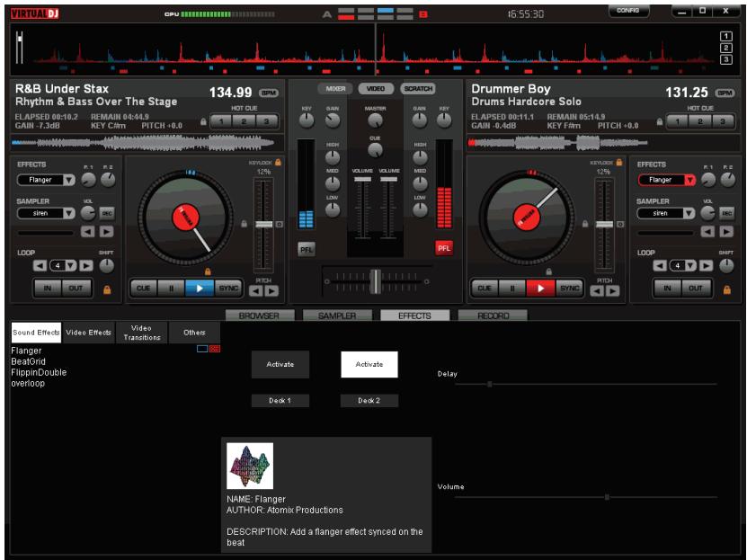Sync the right deck tempo

click(x=569, y=289)
